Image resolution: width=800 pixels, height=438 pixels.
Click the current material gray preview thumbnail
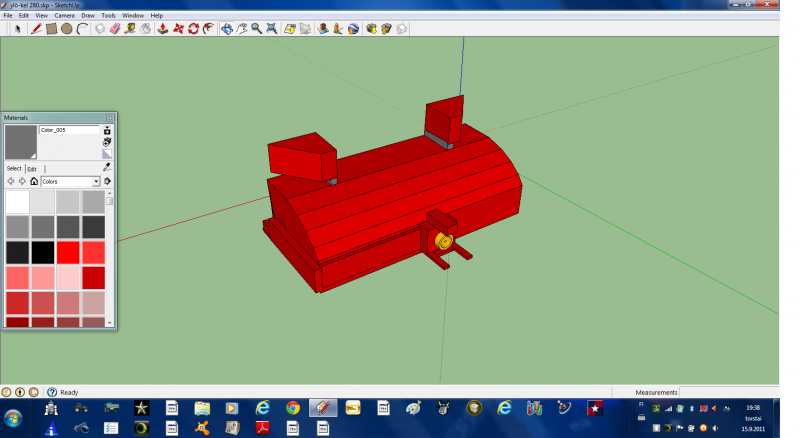pyautogui.click(x=21, y=142)
